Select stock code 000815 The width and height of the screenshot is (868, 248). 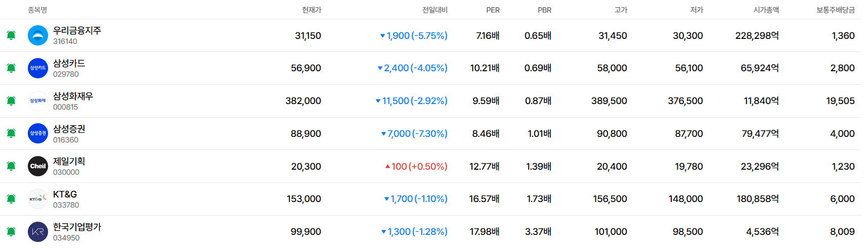66,107
